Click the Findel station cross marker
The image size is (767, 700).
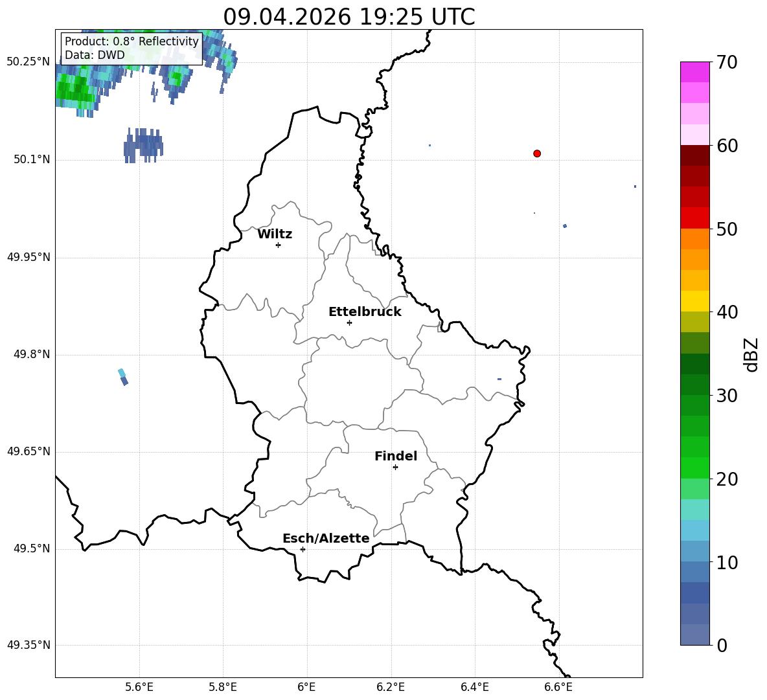(x=395, y=468)
